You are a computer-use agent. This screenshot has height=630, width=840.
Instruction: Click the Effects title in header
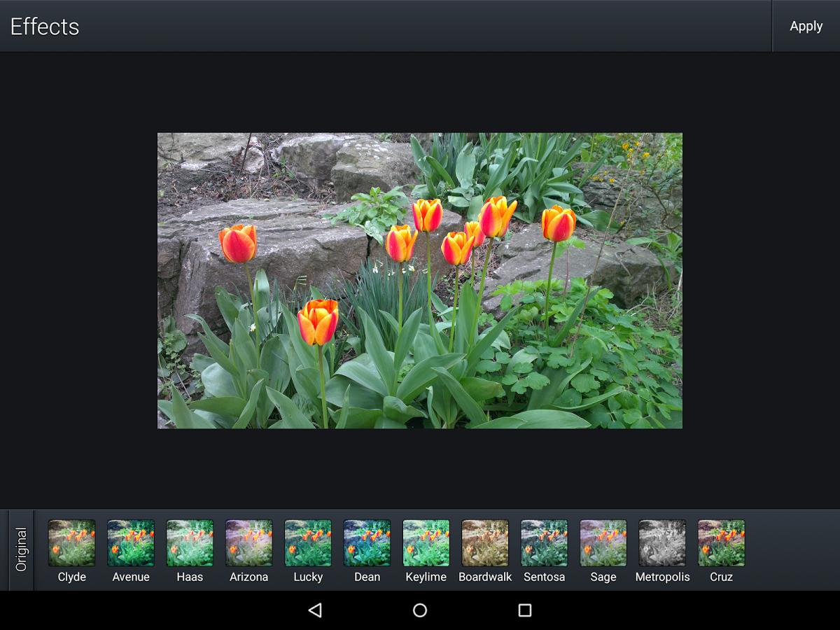(45, 27)
